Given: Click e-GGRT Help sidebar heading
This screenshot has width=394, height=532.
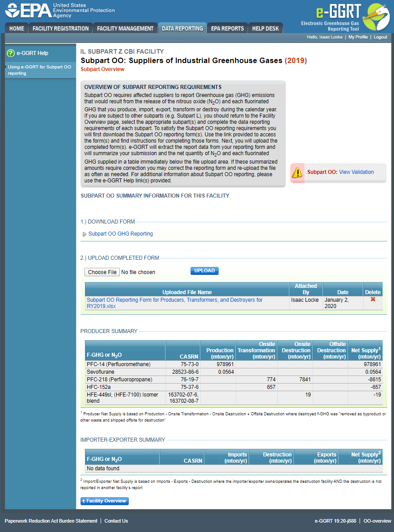Looking at the screenshot, I should (33, 53).
